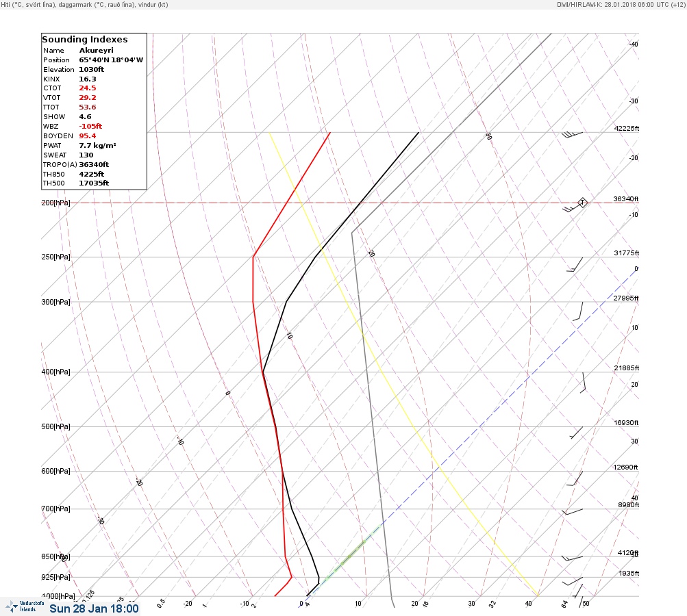Image resolution: width=687 pixels, height=616 pixels.
Task: Click the 400[hPa] pressure label
Action: coord(55,372)
